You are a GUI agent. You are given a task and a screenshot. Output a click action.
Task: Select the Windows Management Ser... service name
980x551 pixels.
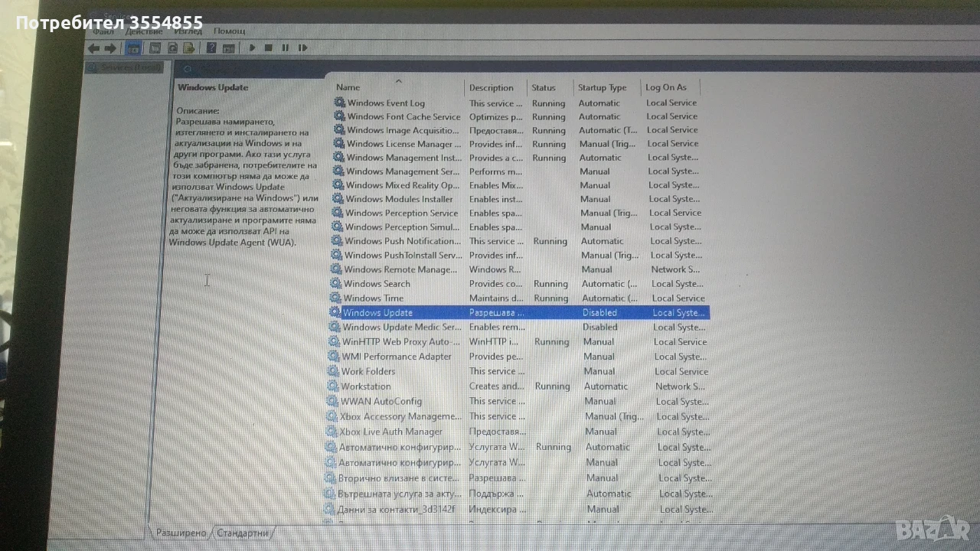click(403, 171)
